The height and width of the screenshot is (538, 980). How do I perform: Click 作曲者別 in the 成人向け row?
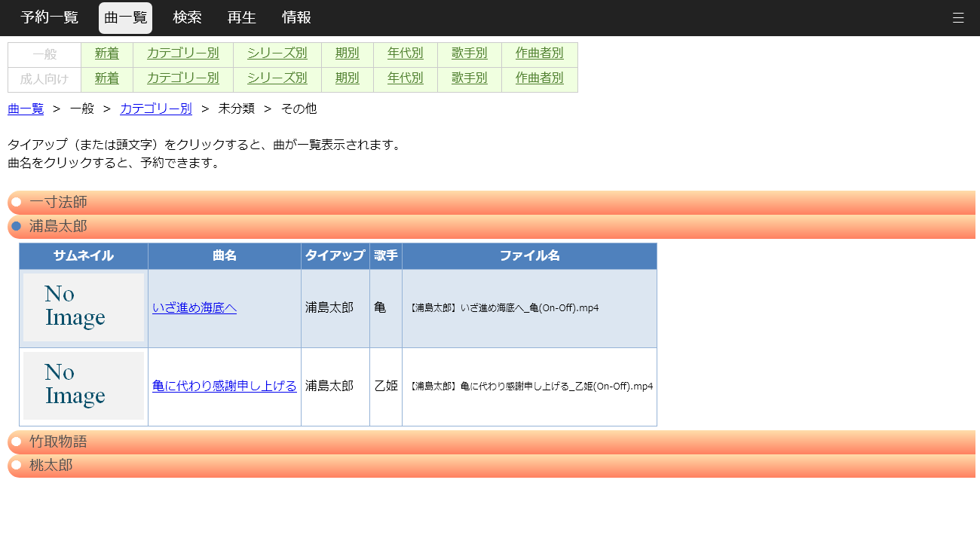pyautogui.click(x=540, y=78)
